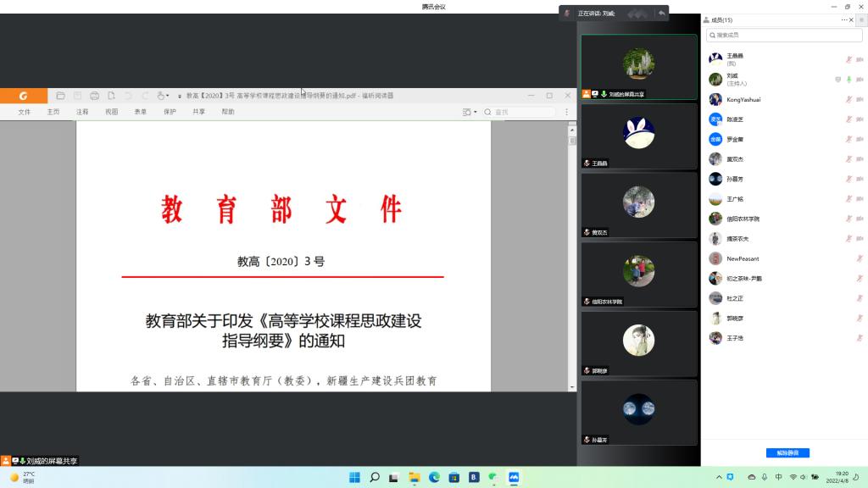Viewport: 868px width, 488px height.
Task: Open the 注释 menu in PDF reader
Action: click(x=82, y=112)
